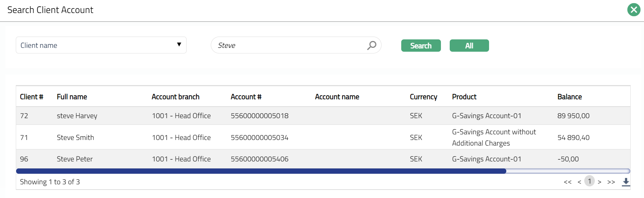The image size is (644, 198).
Task: Go to the previous results page
Action: click(x=579, y=182)
